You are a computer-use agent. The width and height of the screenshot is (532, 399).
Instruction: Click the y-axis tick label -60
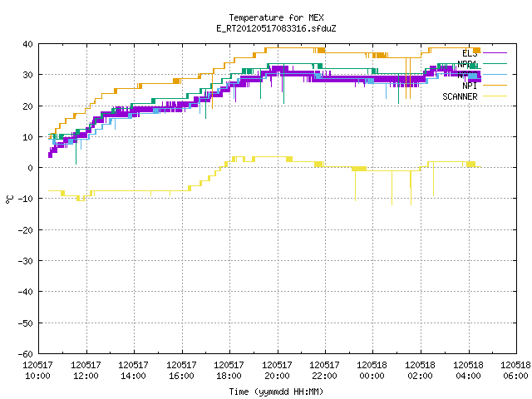(x=26, y=354)
